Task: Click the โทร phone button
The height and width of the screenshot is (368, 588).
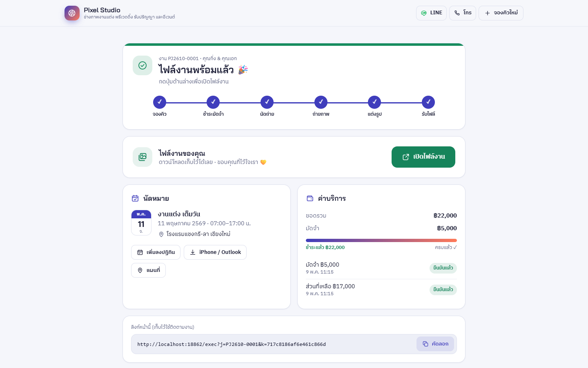Action: (x=463, y=13)
